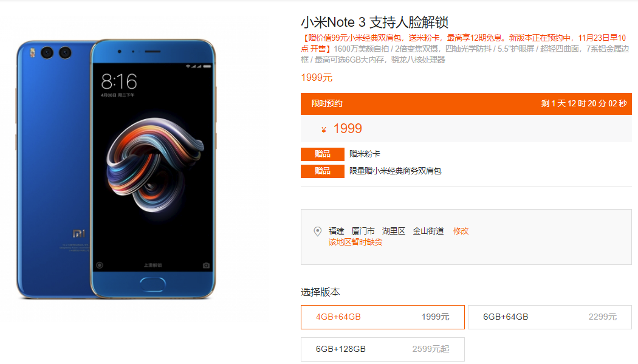The width and height of the screenshot is (638, 364).
Task: Click the 福建 province in address
Action: point(336,231)
